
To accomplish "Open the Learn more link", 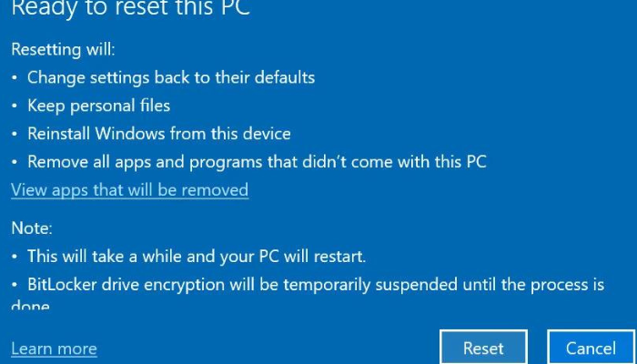I will 54,349.
